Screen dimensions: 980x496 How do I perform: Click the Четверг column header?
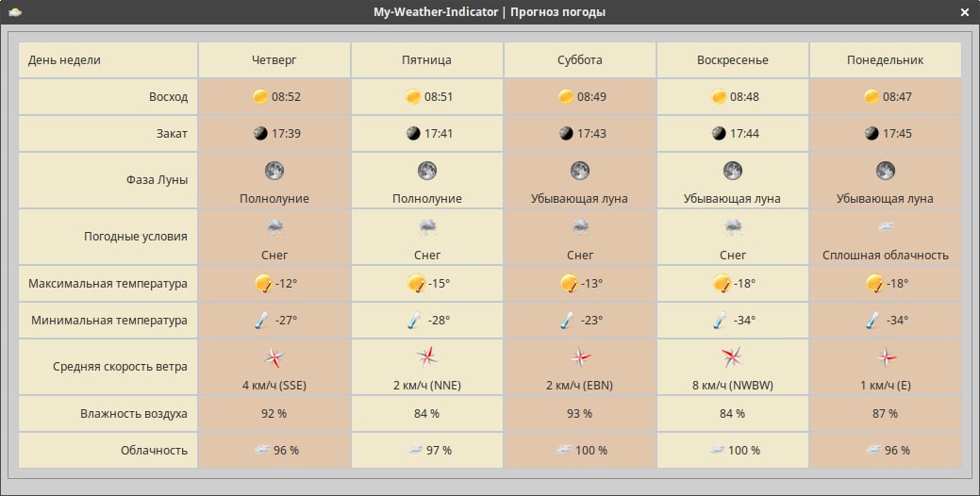click(274, 60)
